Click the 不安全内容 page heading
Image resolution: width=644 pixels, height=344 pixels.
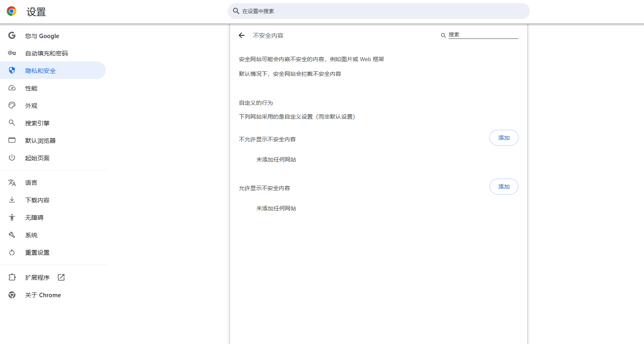(268, 35)
